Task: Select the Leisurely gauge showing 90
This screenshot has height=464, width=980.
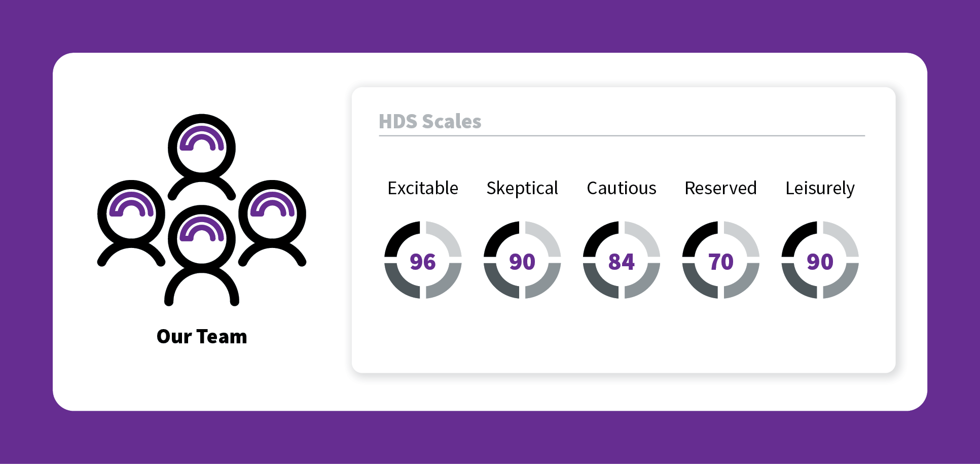Action: 820,260
